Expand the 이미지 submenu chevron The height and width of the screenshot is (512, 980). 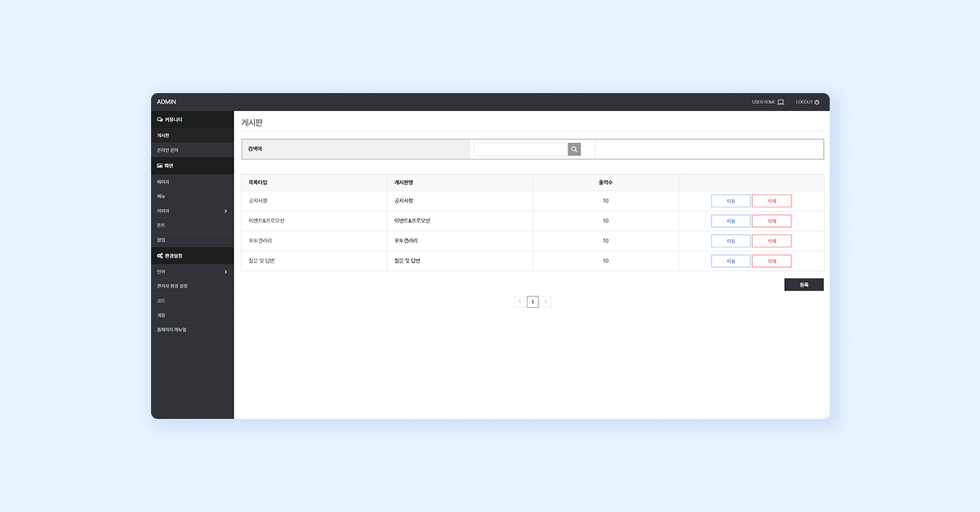coord(225,211)
